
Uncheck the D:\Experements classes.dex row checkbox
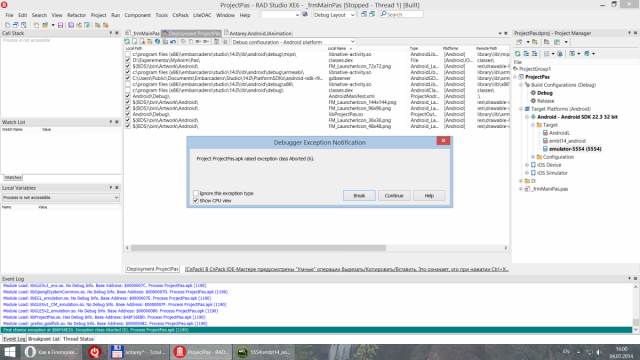128,60
